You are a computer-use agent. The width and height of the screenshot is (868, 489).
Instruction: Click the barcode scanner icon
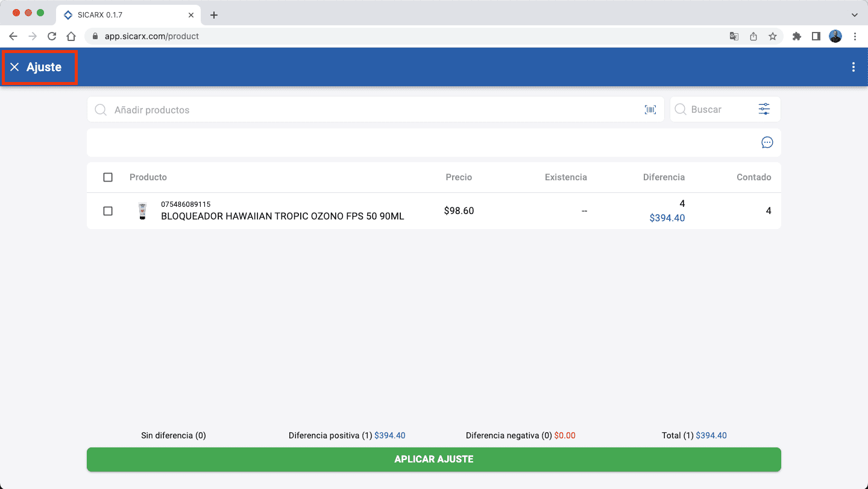tap(650, 110)
